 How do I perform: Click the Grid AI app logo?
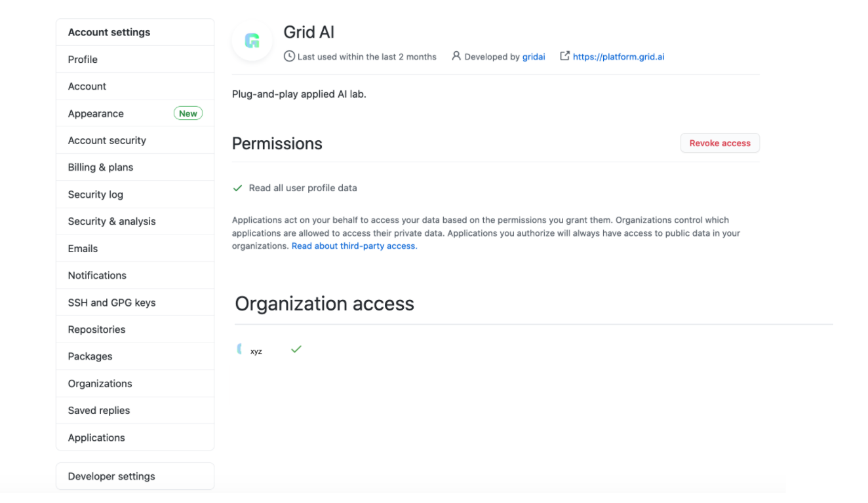tap(252, 41)
